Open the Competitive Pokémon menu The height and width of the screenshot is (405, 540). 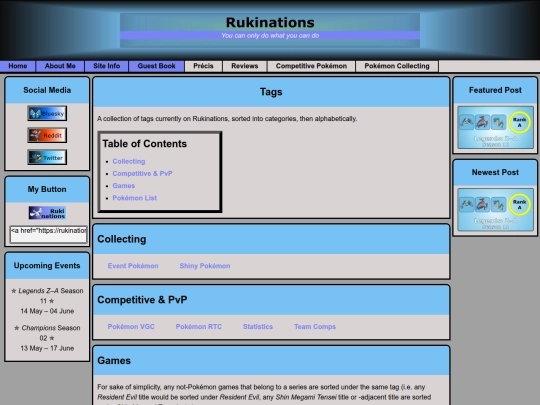311,66
